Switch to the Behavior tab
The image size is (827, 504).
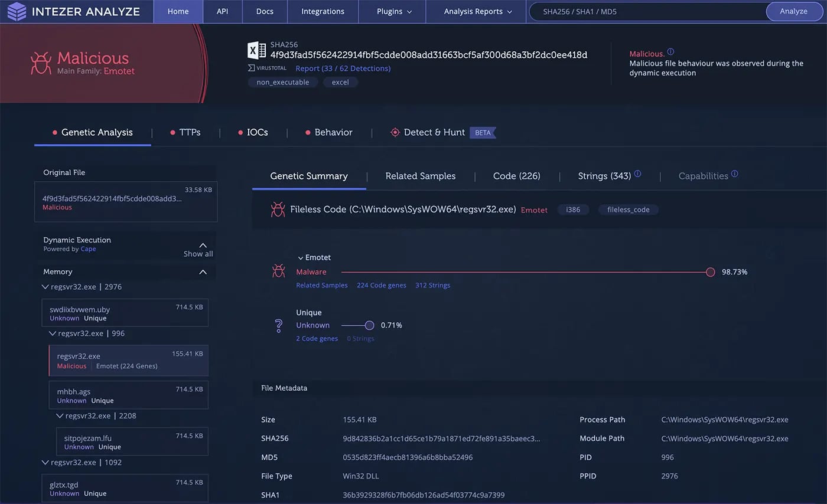pyautogui.click(x=329, y=132)
